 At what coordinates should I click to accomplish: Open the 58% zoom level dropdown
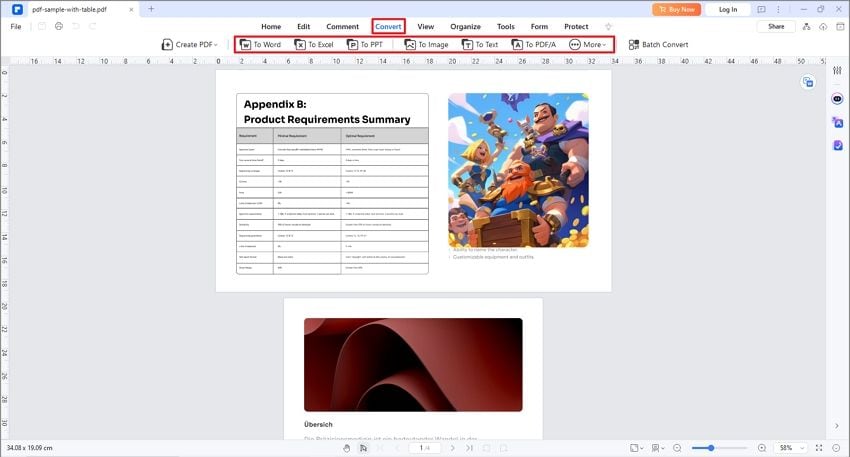point(791,448)
